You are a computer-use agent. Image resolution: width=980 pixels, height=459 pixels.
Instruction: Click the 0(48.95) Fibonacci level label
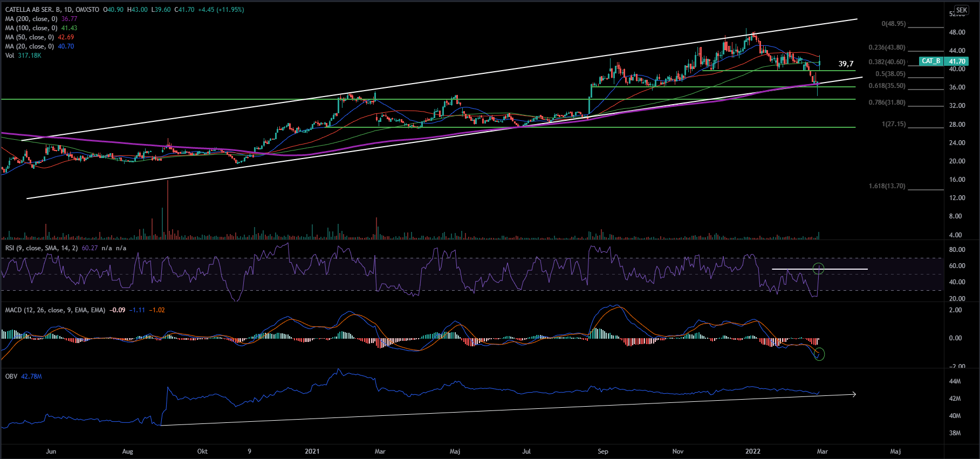(x=894, y=24)
